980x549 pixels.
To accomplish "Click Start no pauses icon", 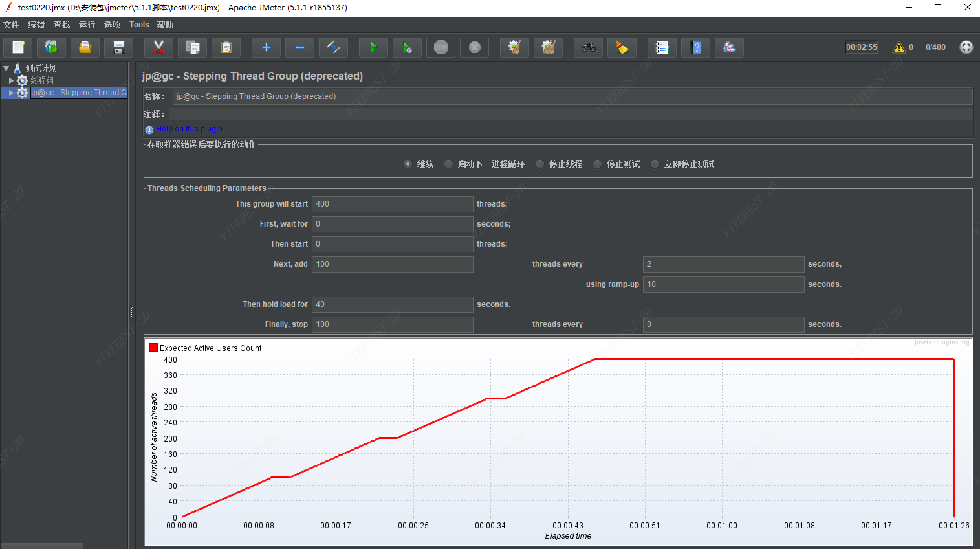I will pos(407,47).
